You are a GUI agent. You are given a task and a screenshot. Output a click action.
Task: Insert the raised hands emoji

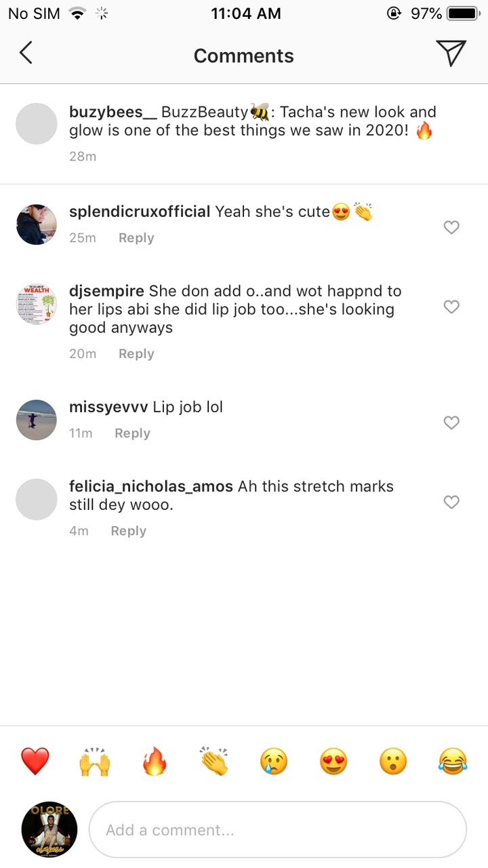click(95, 762)
